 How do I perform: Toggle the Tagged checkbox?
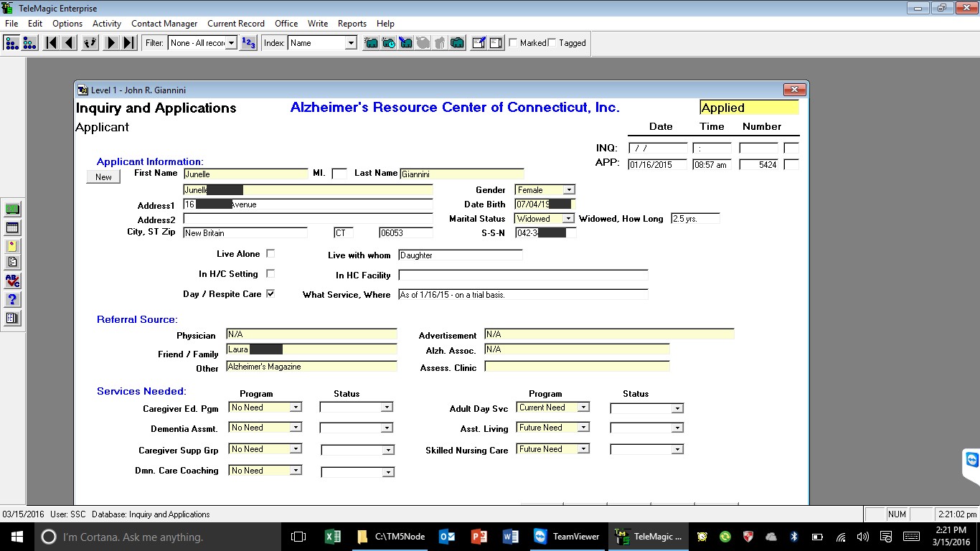pos(552,42)
